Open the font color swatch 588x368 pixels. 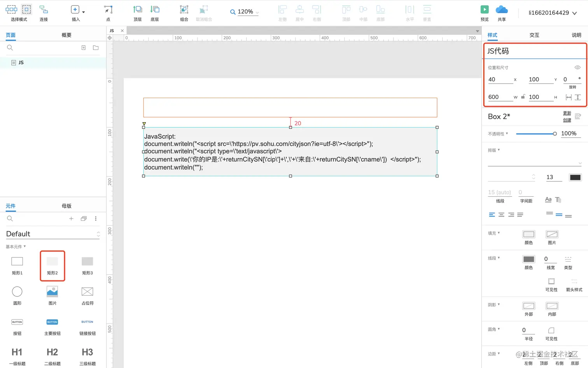[575, 177]
